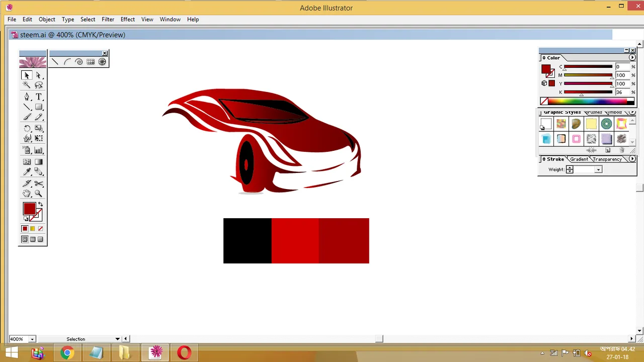Switch to Standard Screen Mode
644x362 pixels.
pos(25,239)
